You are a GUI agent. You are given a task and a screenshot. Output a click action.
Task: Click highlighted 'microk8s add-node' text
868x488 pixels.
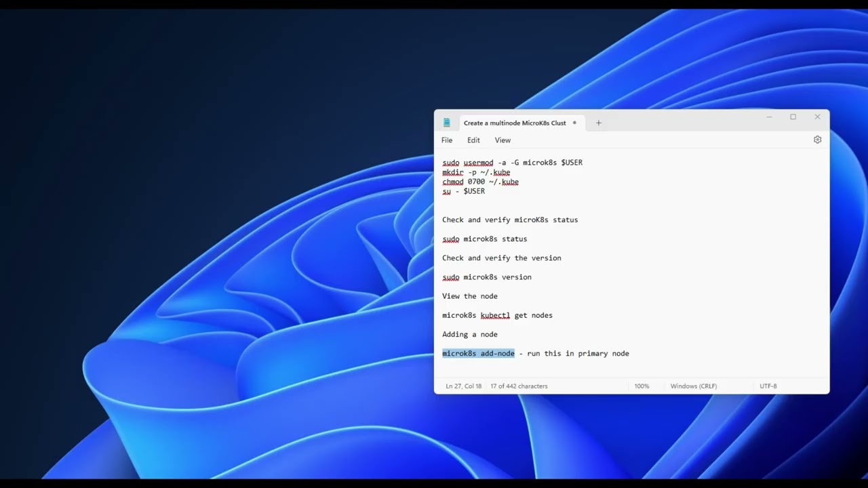point(478,353)
